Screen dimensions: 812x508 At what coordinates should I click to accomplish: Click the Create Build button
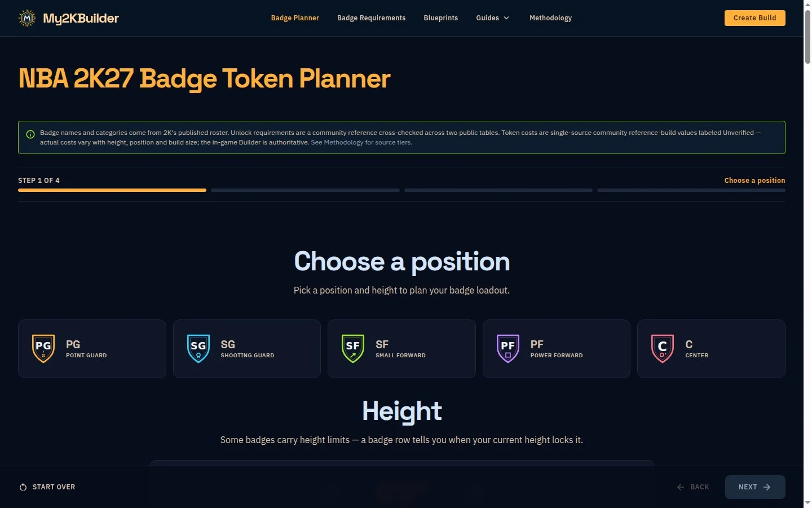pyautogui.click(x=755, y=18)
